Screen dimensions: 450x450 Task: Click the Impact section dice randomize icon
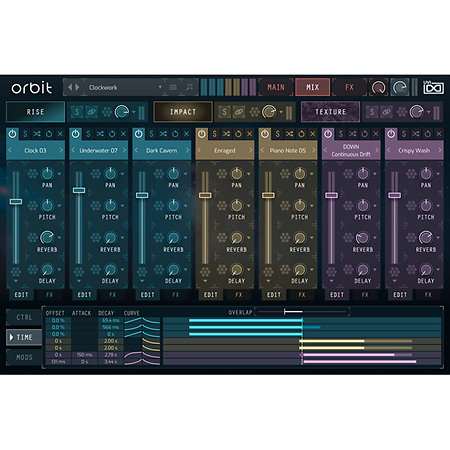254,112
